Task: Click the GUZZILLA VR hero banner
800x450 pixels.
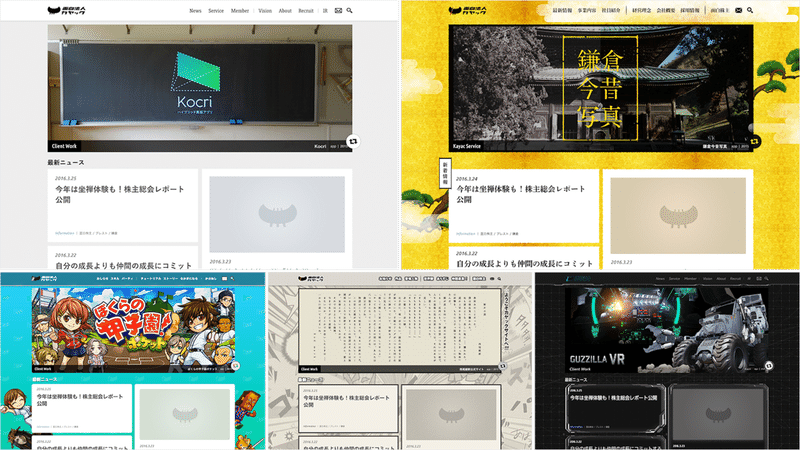Action: click(667, 330)
